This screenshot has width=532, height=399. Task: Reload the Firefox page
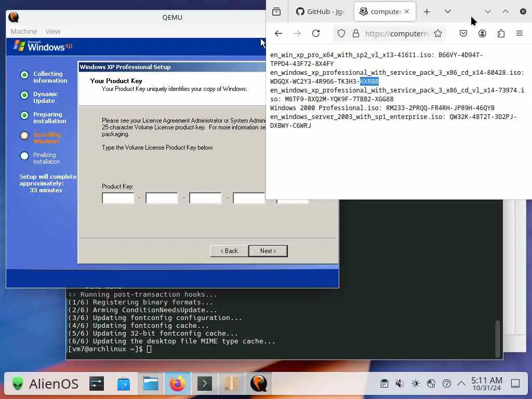pyautogui.click(x=316, y=33)
